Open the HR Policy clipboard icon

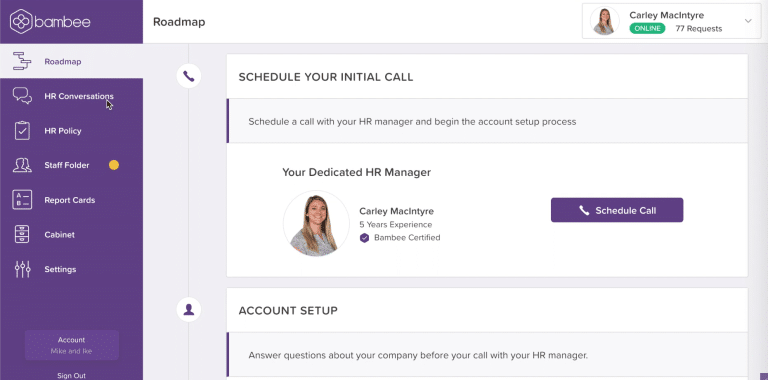22,131
